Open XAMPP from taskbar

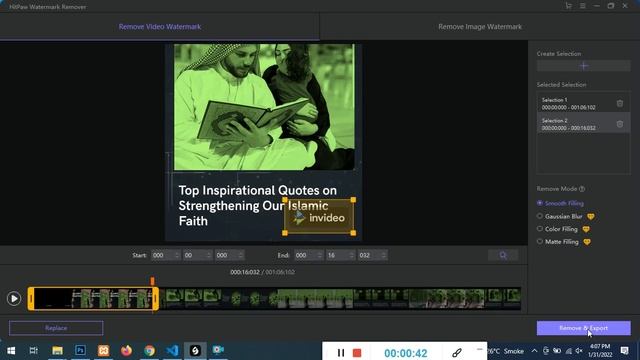point(103,351)
